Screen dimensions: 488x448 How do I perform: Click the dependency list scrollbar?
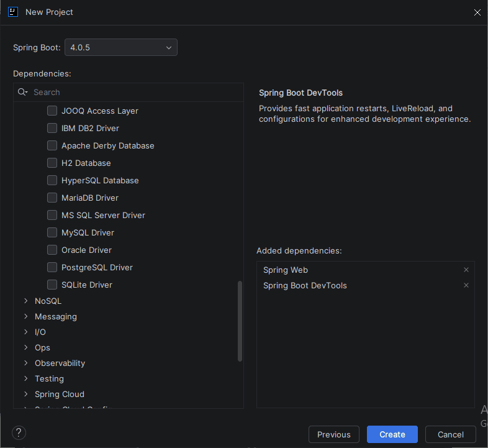coord(240,321)
